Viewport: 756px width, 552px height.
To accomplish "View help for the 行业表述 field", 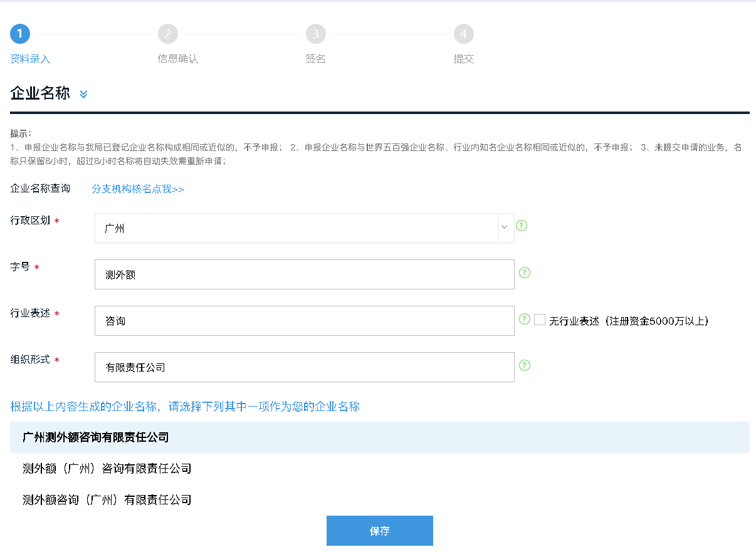I will click(x=525, y=318).
